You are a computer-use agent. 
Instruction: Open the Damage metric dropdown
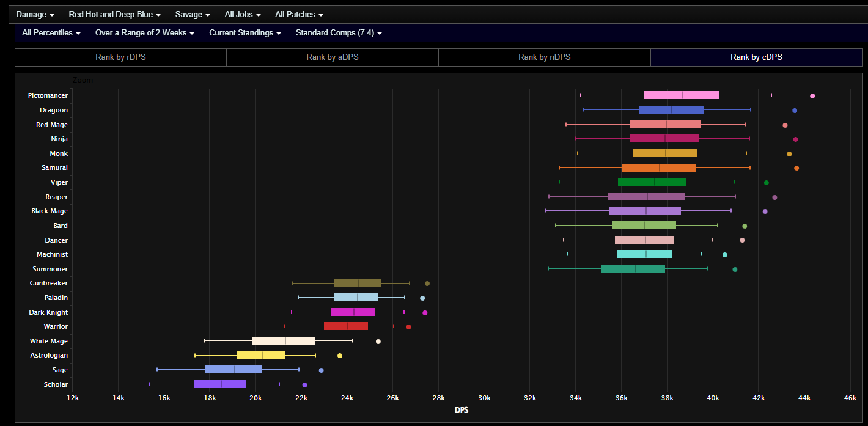35,14
